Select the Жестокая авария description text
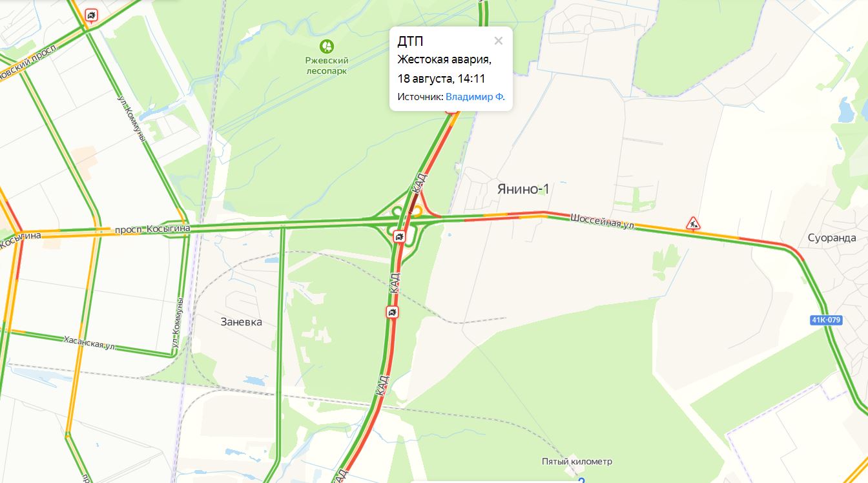 [x=444, y=60]
